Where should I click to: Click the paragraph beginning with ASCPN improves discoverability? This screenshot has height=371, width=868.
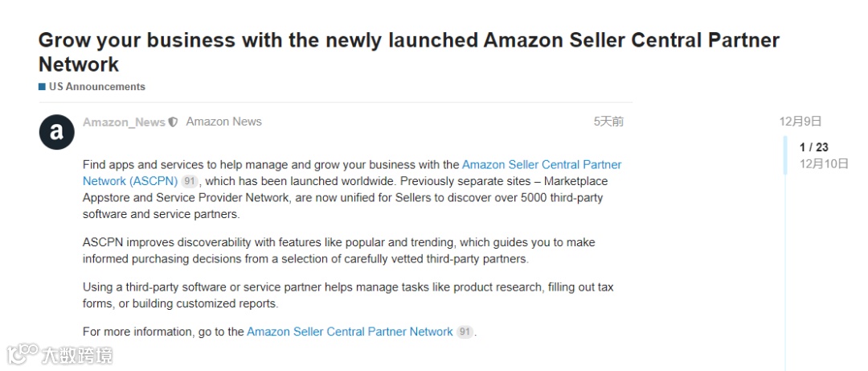[x=338, y=250]
